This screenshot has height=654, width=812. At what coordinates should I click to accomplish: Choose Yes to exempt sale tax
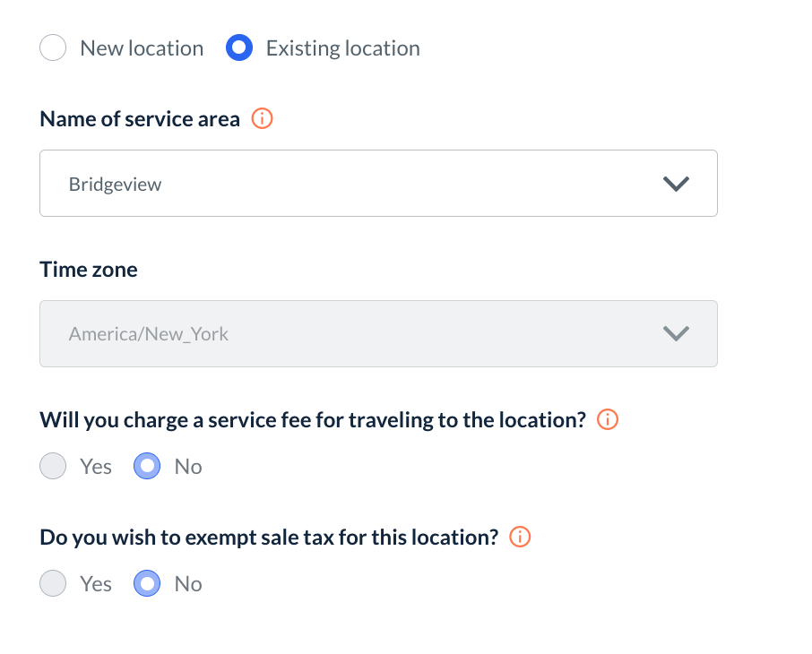53,584
